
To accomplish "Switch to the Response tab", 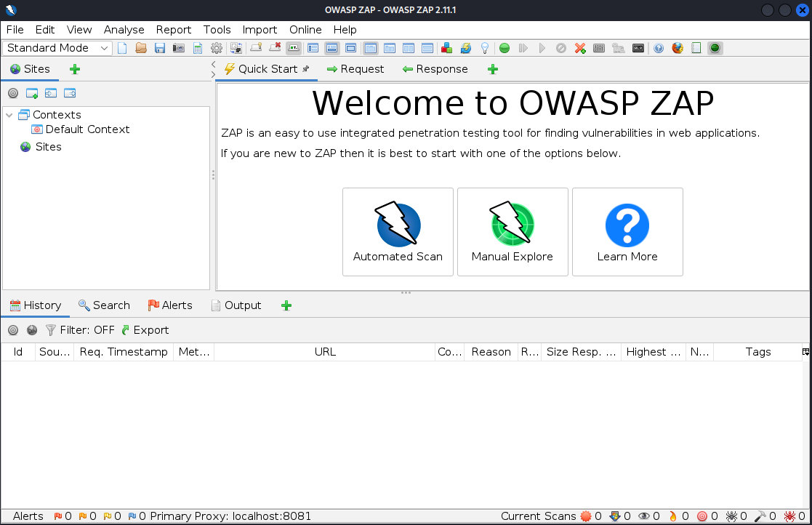I will click(435, 69).
